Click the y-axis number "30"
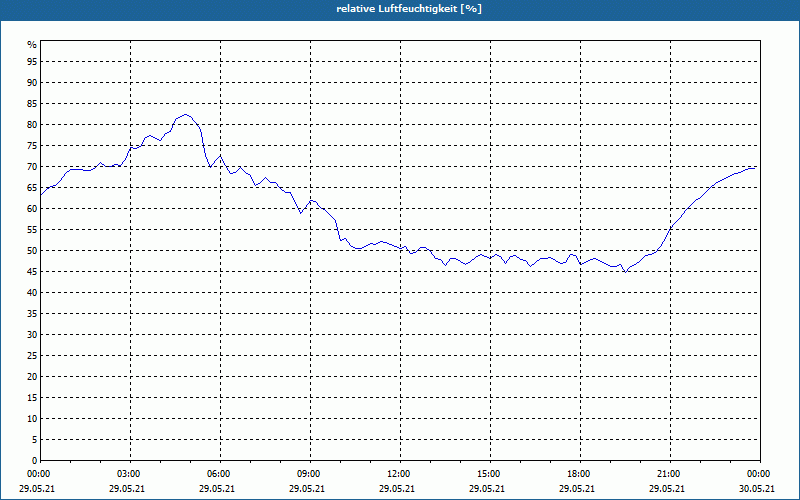This screenshot has height=500, width=800. 32,334
